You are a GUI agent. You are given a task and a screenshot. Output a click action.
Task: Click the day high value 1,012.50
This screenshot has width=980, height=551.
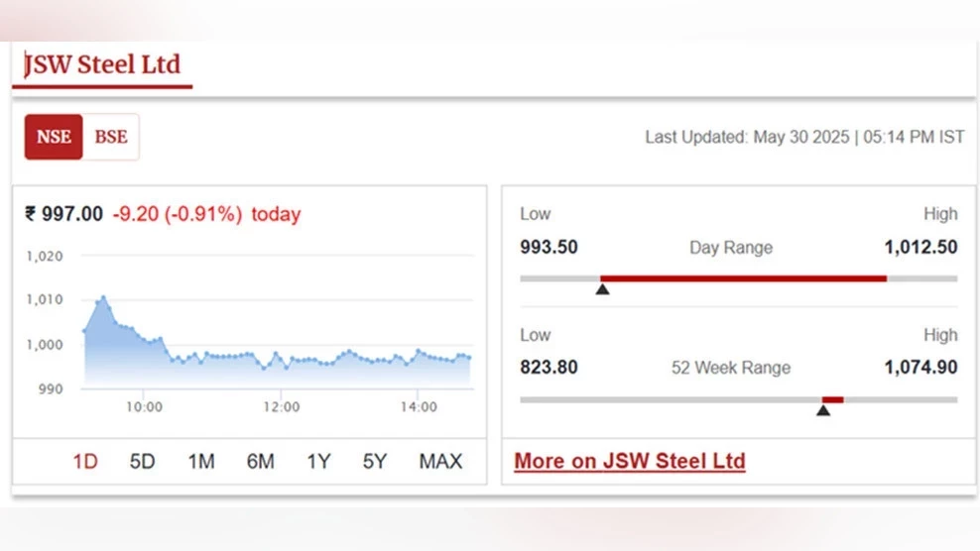(x=920, y=248)
